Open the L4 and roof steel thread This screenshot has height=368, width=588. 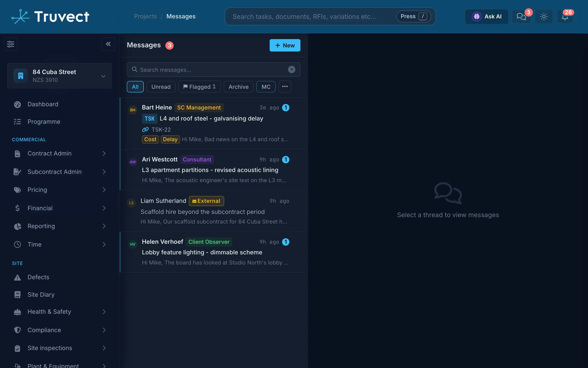[214, 124]
